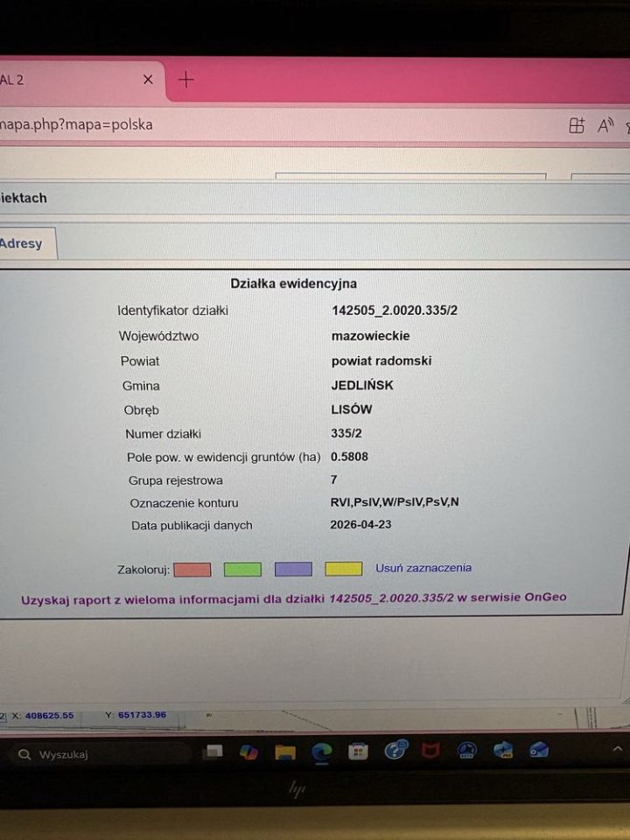The height and width of the screenshot is (840, 630).
Task: Activate the Read Aloud icon
Action: 605,125
